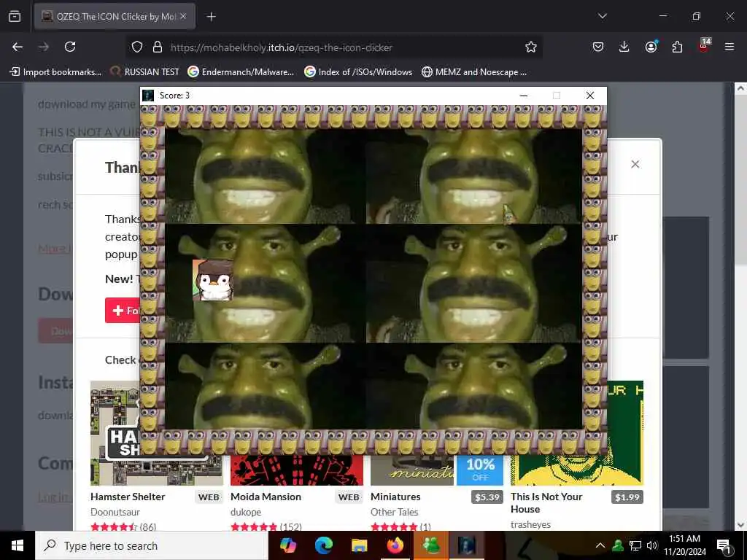Click the green people app in taskbar

click(430, 545)
